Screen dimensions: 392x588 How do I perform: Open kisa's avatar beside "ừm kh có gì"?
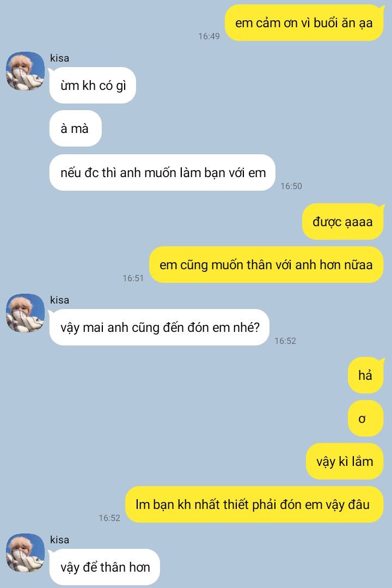pyautogui.click(x=25, y=71)
